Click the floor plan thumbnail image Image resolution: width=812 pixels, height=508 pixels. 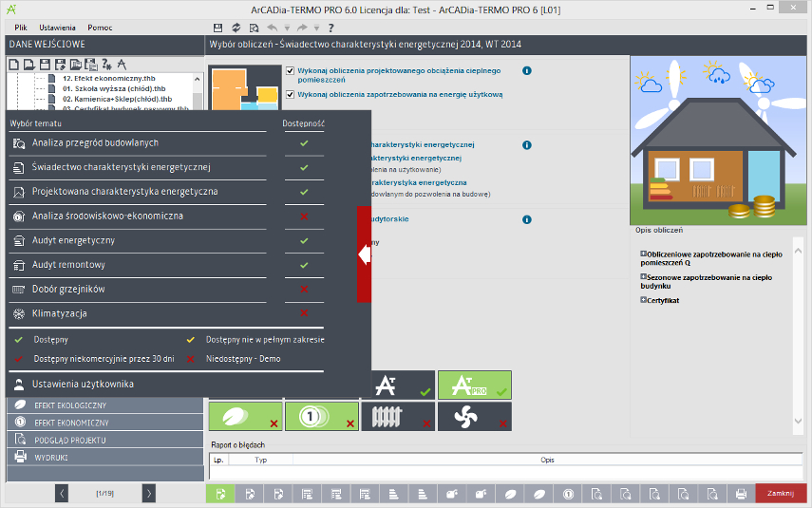click(244, 88)
